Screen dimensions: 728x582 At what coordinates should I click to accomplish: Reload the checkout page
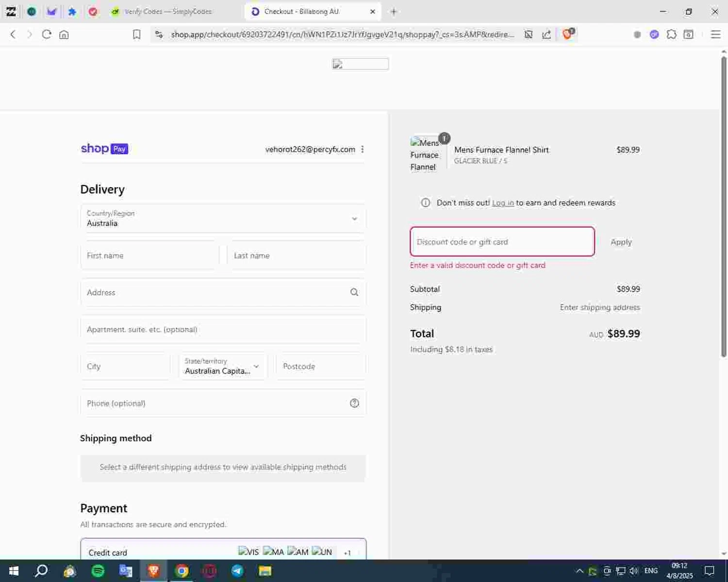coord(47,34)
